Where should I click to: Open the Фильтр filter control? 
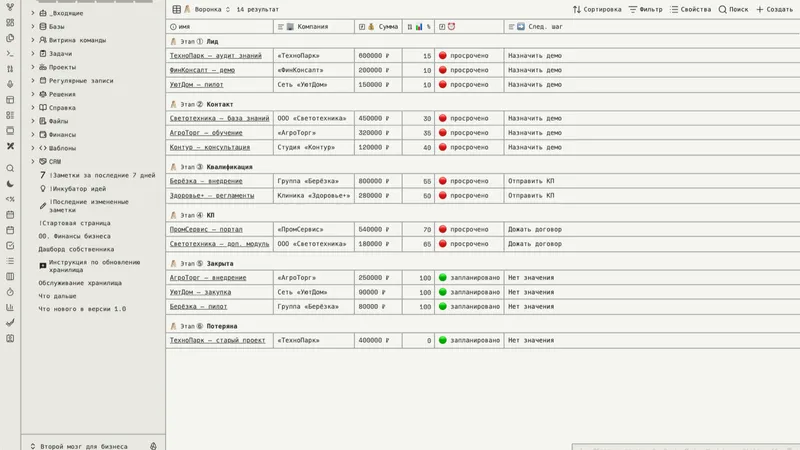click(645, 9)
